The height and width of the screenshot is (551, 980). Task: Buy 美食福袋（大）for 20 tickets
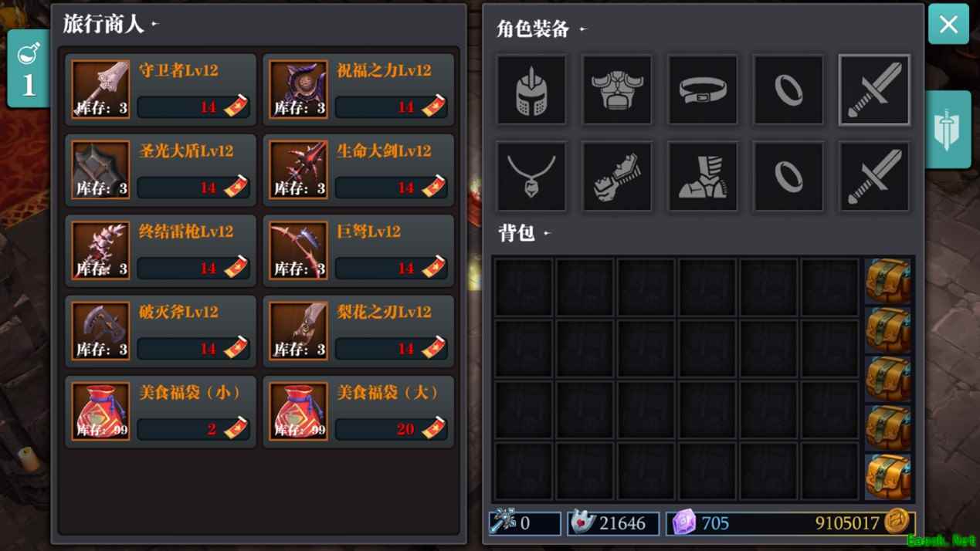tap(391, 429)
